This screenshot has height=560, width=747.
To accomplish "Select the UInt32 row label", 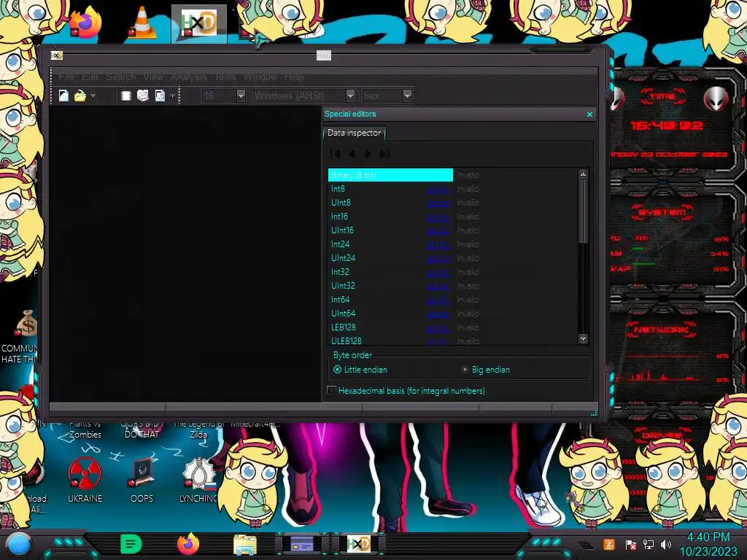I will [x=343, y=286].
